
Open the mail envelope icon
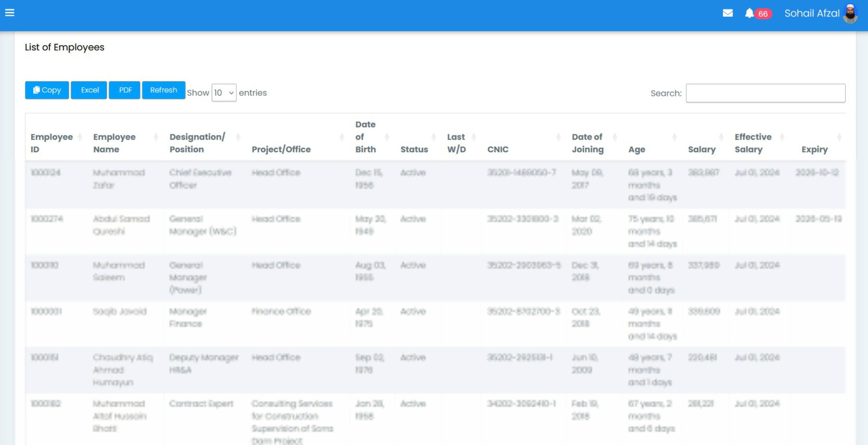(x=727, y=13)
